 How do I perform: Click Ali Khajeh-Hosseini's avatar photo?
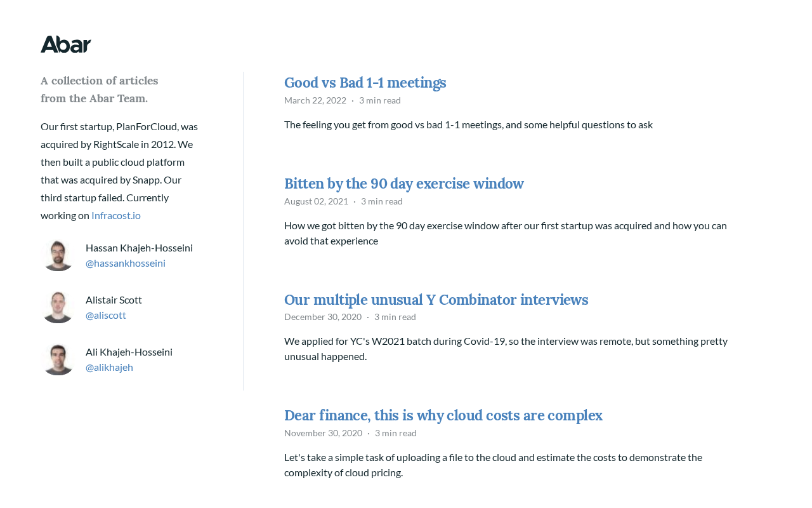[x=58, y=359]
